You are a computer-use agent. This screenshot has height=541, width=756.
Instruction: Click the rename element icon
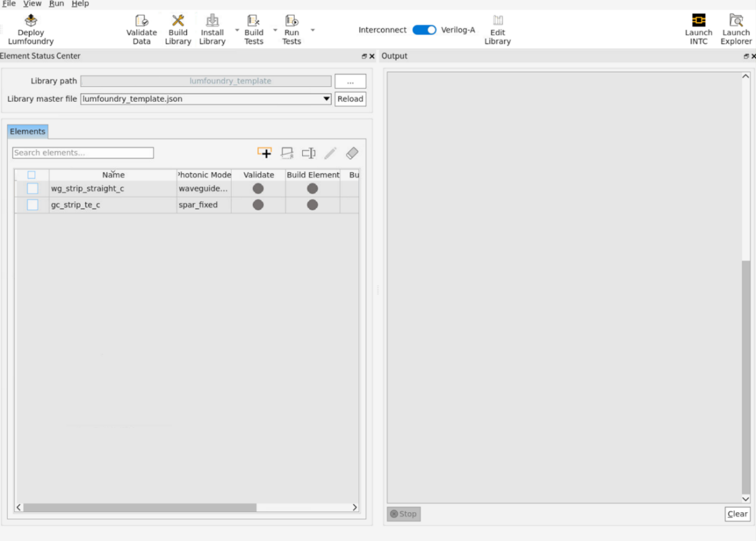pyautogui.click(x=308, y=153)
